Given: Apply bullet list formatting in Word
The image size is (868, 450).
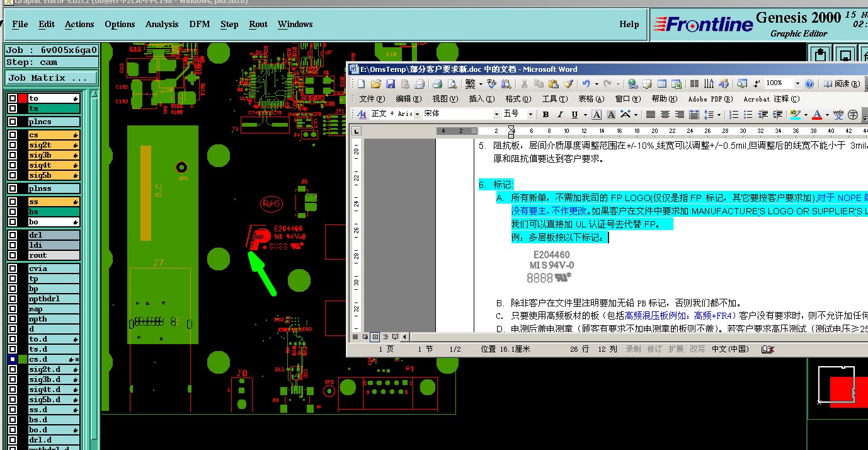Looking at the screenshot, I should pyautogui.click(x=748, y=115).
